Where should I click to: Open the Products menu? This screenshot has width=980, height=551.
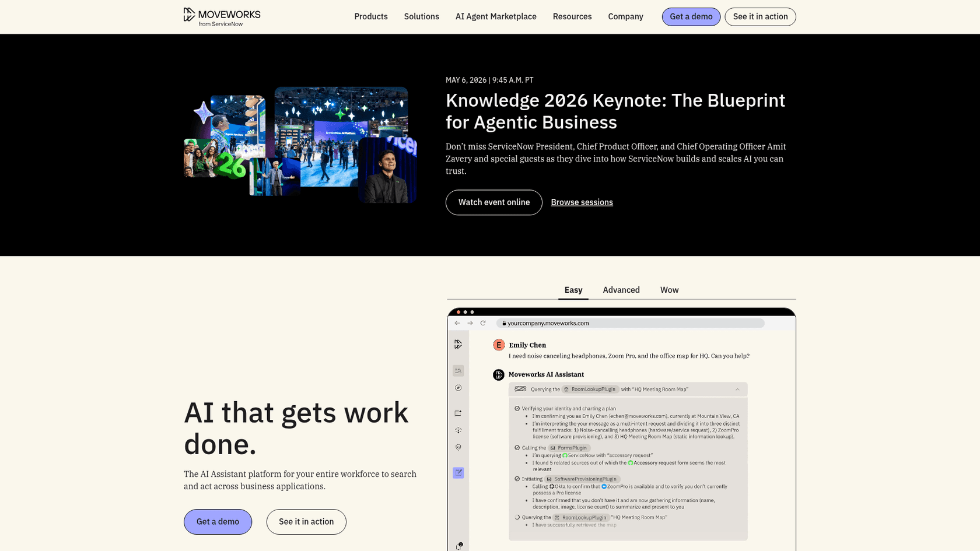(371, 16)
